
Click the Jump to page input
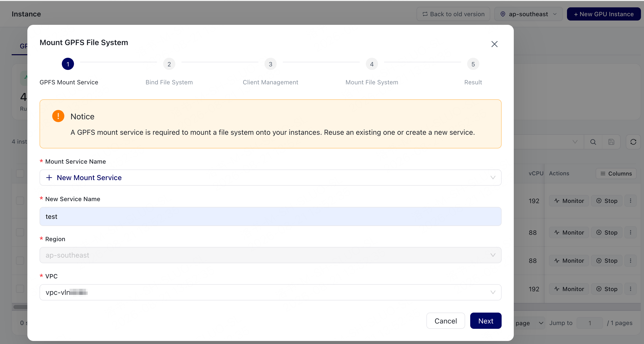[590, 323]
